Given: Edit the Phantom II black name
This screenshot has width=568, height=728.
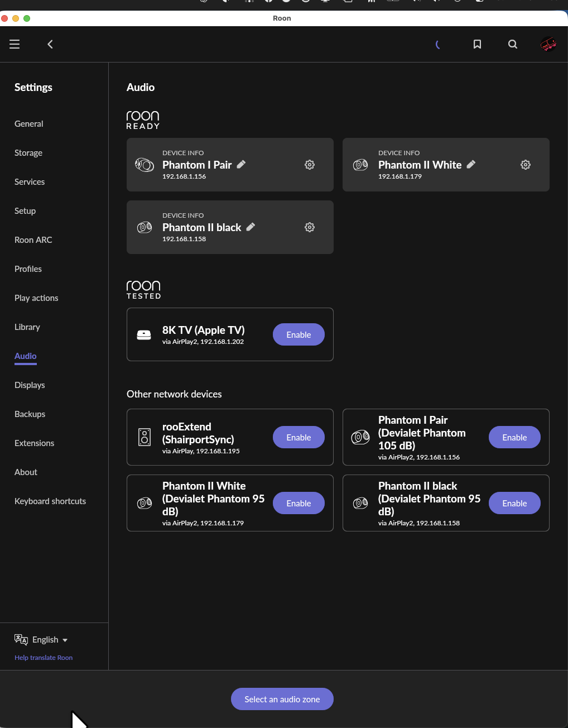Looking at the screenshot, I should [251, 227].
